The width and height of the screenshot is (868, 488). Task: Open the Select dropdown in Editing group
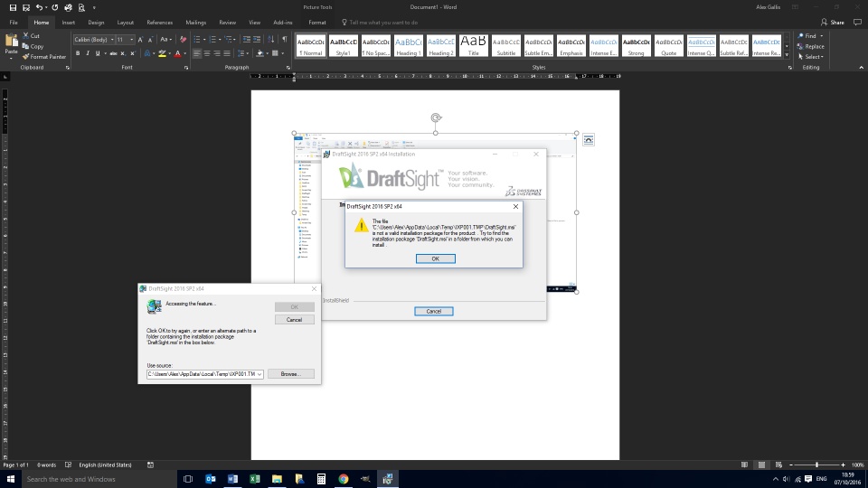810,56
